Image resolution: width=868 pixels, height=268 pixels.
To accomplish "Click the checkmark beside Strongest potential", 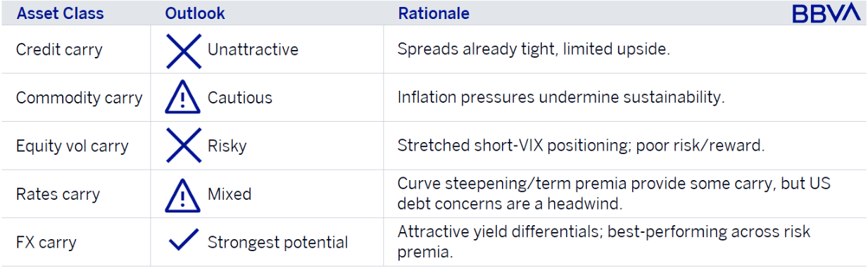I will pos(184,242).
